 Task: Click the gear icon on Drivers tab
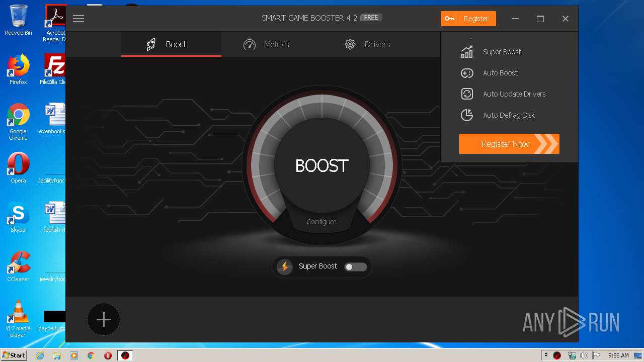(x=350, y=44)
